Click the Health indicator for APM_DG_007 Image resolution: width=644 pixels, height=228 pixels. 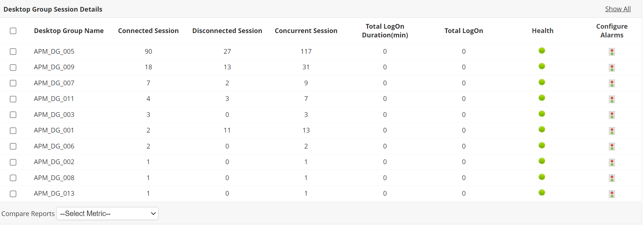[x=542, y=82]
